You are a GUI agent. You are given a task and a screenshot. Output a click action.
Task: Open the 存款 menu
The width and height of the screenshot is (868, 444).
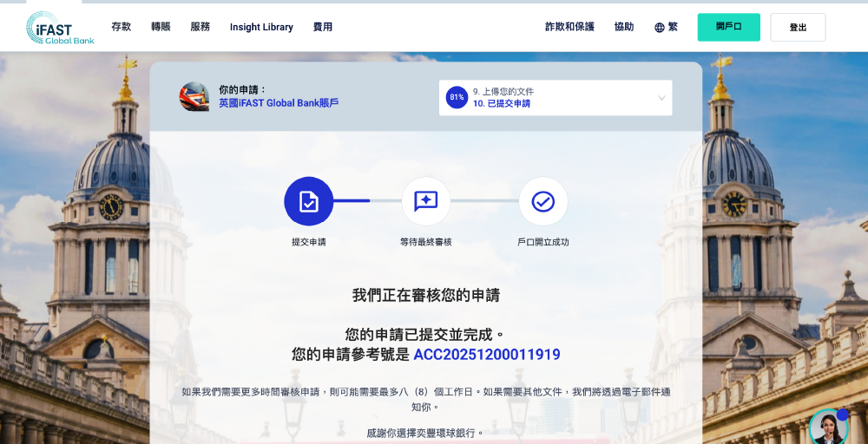click(122, 27)
